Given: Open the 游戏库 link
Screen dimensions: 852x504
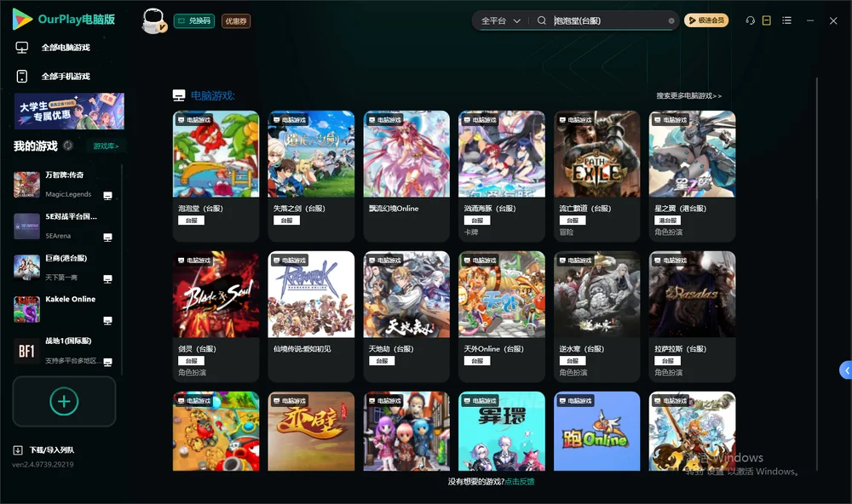Looking at the screenshot, I should [106, 146].
